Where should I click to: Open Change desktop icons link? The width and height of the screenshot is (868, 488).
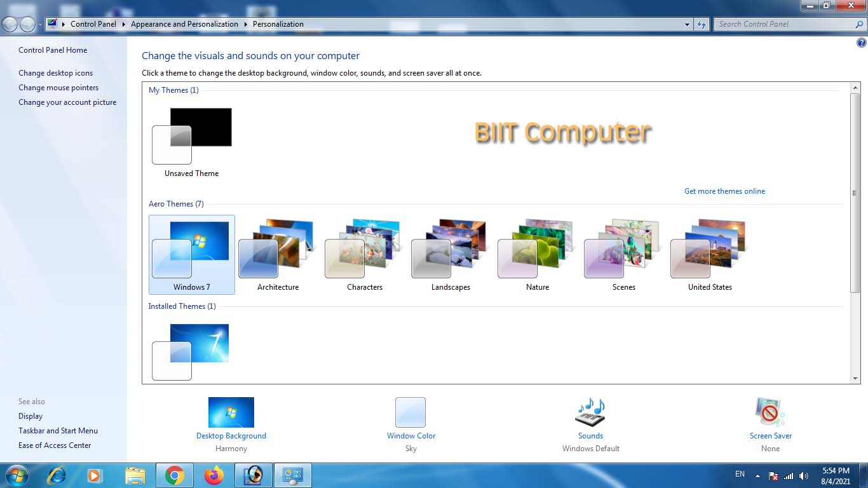[x=55, y=73]
